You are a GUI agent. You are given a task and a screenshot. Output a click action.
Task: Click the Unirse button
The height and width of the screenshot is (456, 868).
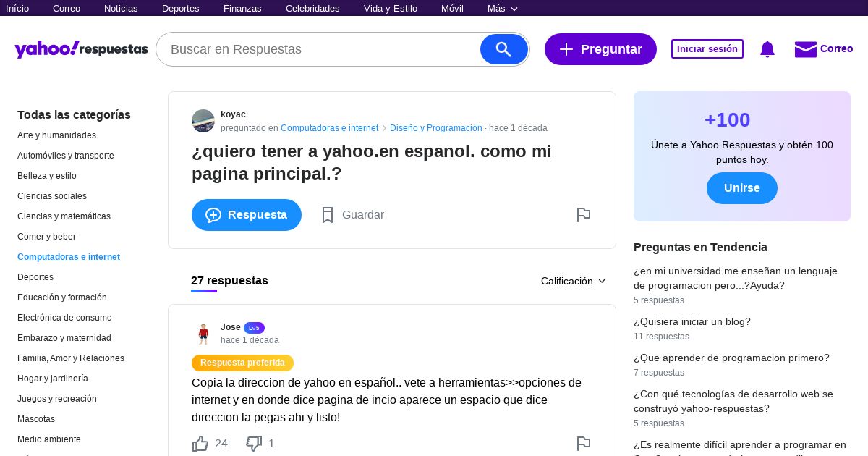742,188
